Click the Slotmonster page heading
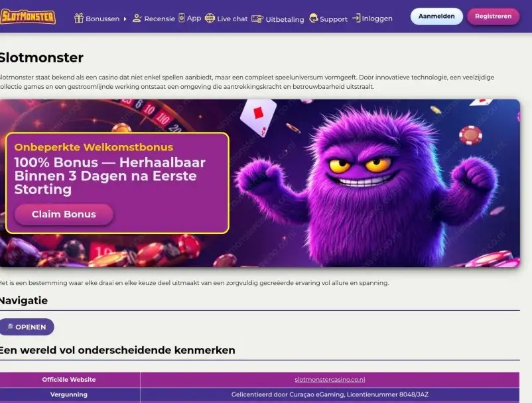This screenshot has height=403, width=532. 41,58
